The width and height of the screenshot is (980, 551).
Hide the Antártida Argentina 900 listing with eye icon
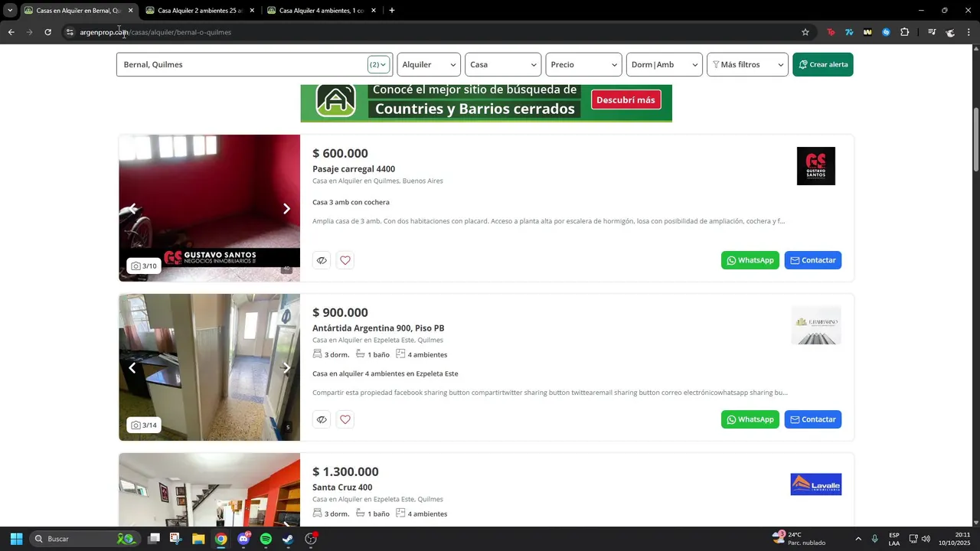[x=322, y=419]
